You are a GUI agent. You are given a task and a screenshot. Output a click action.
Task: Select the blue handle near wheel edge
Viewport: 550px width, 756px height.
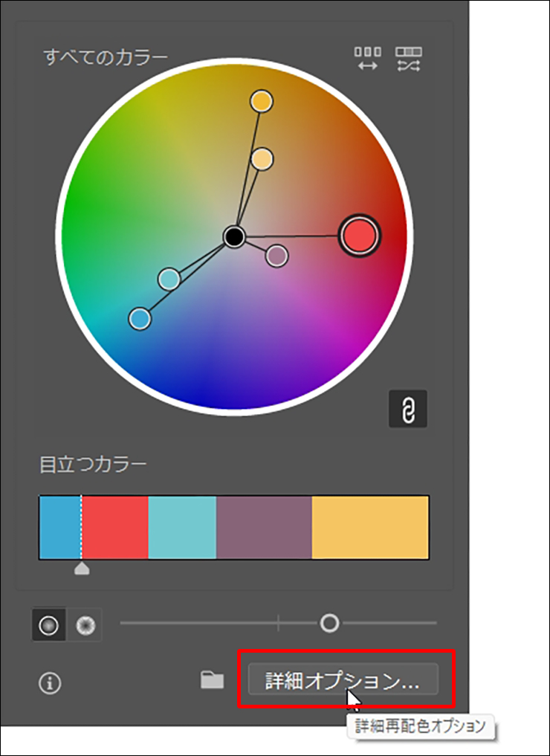pyautogui.click(x=140, y=319)
